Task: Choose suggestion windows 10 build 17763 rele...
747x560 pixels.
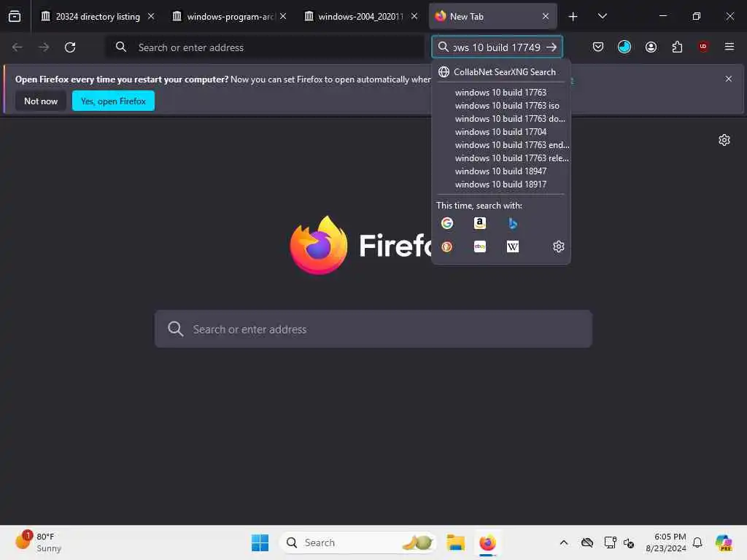Action: pyautogui.click(x=500, y=158)
